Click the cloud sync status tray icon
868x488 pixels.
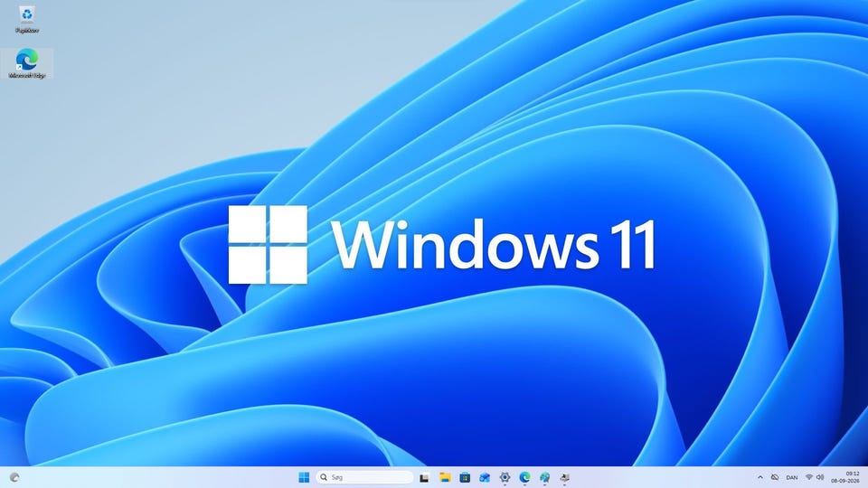(x=775, y=477)
